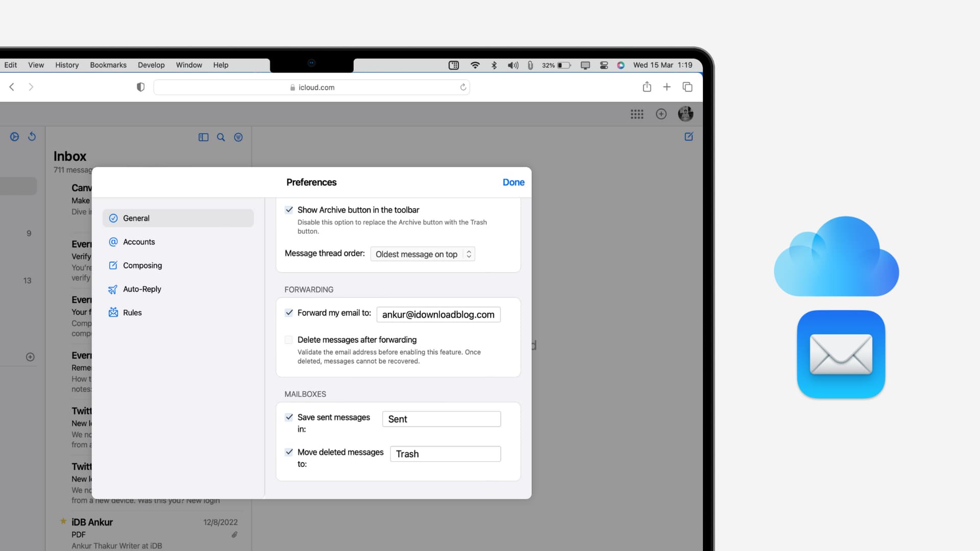Viewport: 980px width, 551px height.
Task: Open the Composing preferences section
Action: coord(142,265)
